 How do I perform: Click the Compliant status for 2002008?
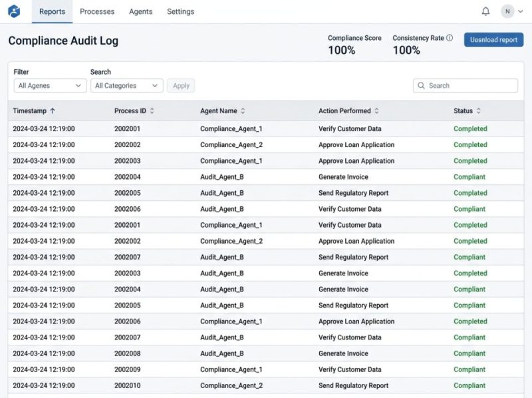coord(469,353)
